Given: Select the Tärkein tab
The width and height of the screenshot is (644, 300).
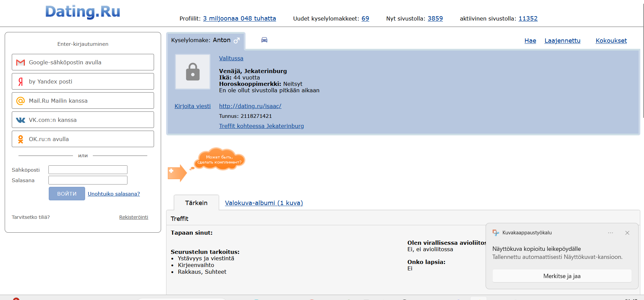Looking at the screenshot, I should coord(196,203).
